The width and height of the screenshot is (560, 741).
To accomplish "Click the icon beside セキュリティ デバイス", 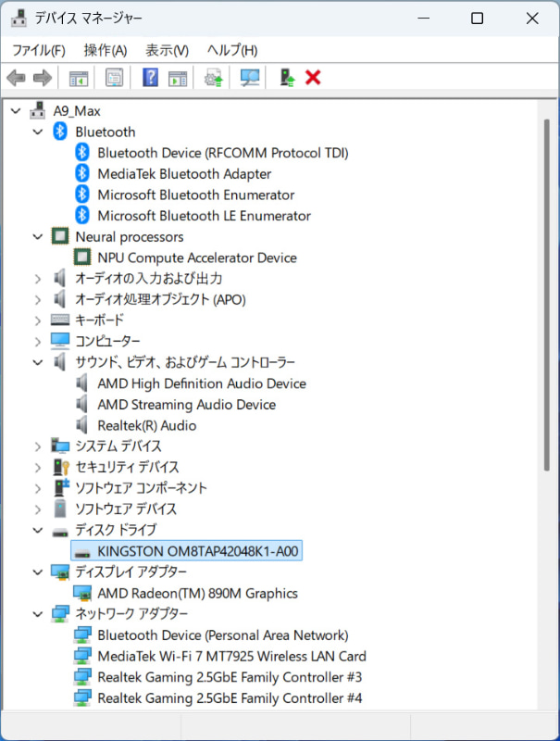I will click(x=61, y=467).
